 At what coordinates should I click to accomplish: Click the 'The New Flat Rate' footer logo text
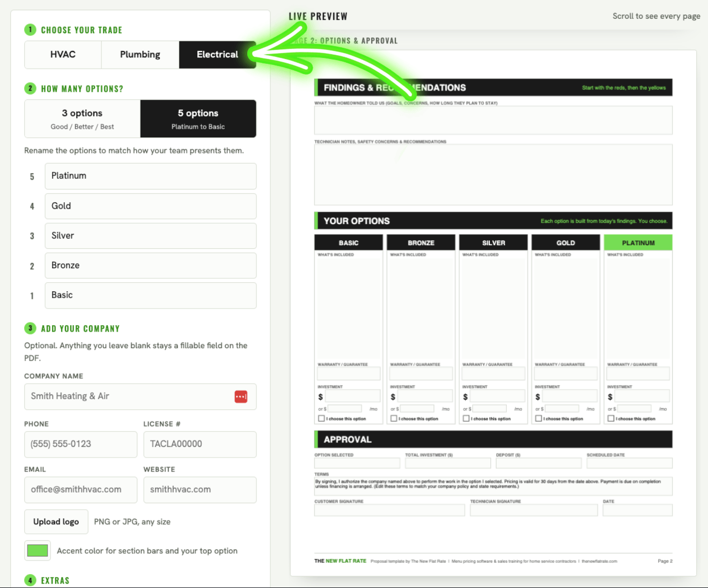coord(340,561)
